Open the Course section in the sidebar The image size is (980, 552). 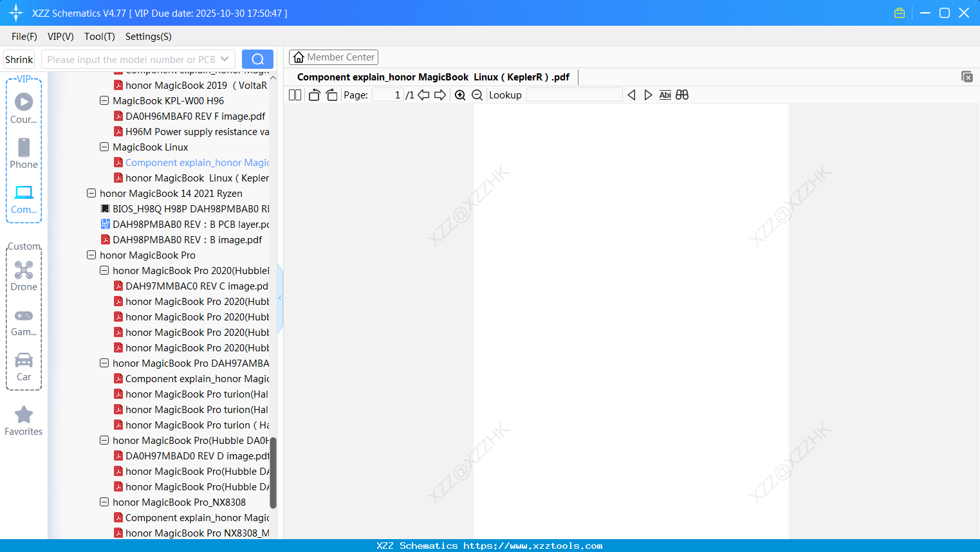(24, 108)
